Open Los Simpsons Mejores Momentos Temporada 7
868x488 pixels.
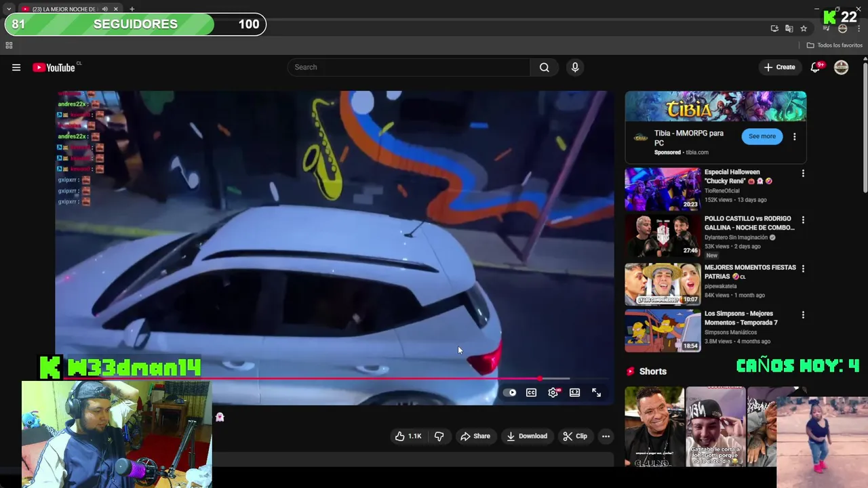click(663, 331)
